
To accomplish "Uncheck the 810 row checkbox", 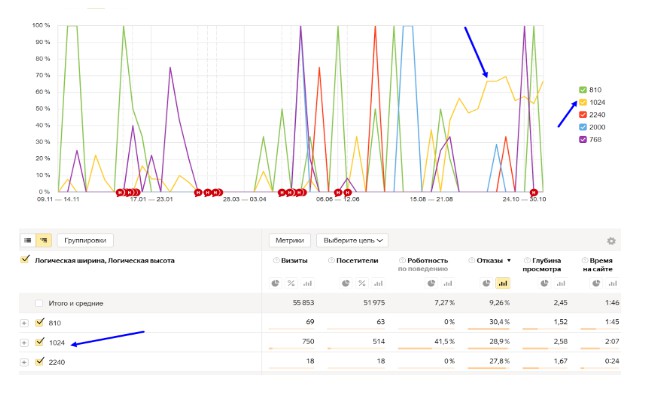I will [x=40, y=322].
